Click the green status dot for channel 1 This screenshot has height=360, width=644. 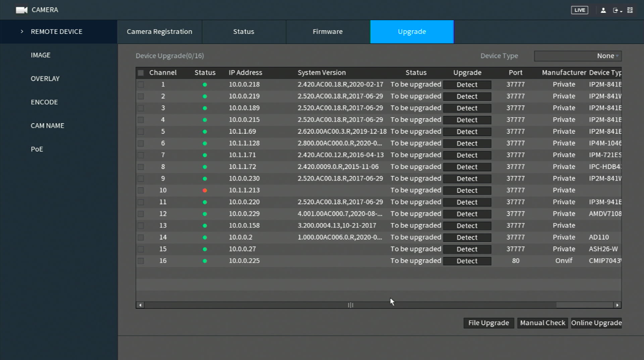205,85
